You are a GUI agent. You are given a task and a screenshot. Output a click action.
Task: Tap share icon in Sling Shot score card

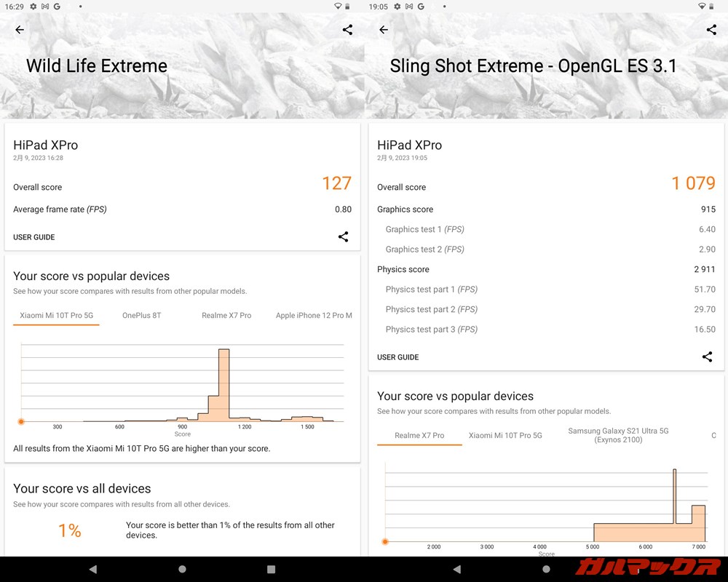(707, 356)
